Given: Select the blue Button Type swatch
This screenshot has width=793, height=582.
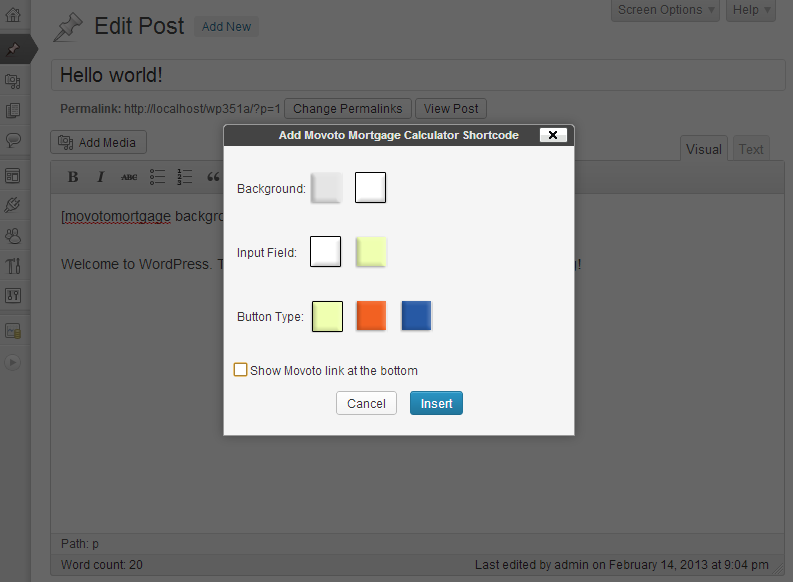Looking at the screenshot, I should 416,316.
